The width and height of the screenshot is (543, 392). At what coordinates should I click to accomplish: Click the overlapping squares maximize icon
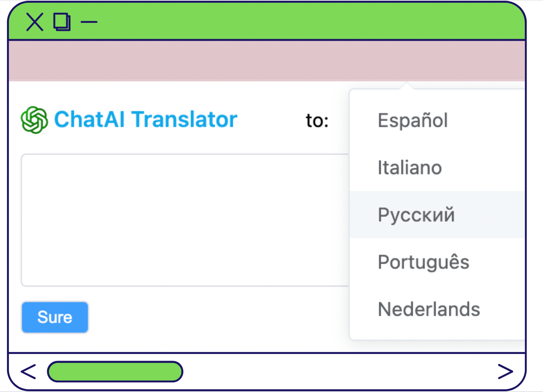62,22
